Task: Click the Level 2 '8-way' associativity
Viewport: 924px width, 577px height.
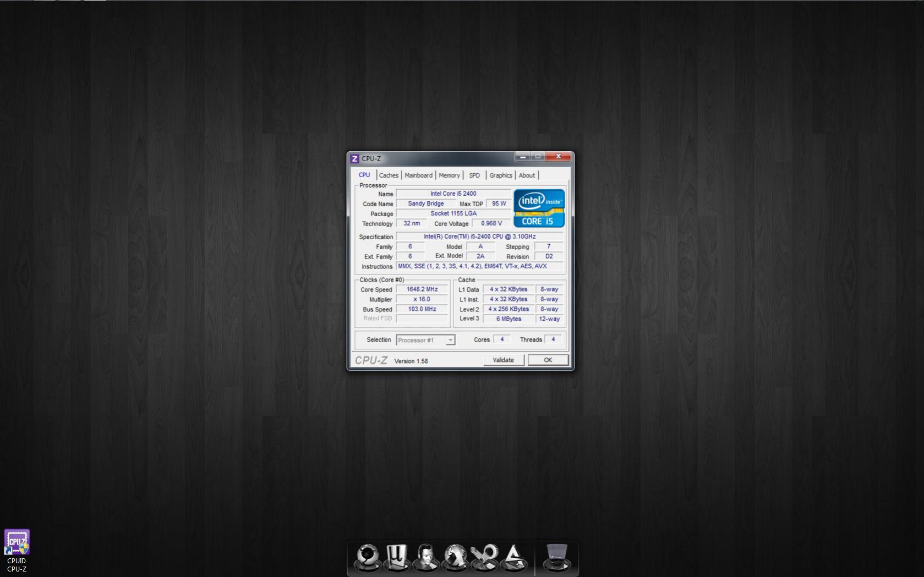Action: 549,309
